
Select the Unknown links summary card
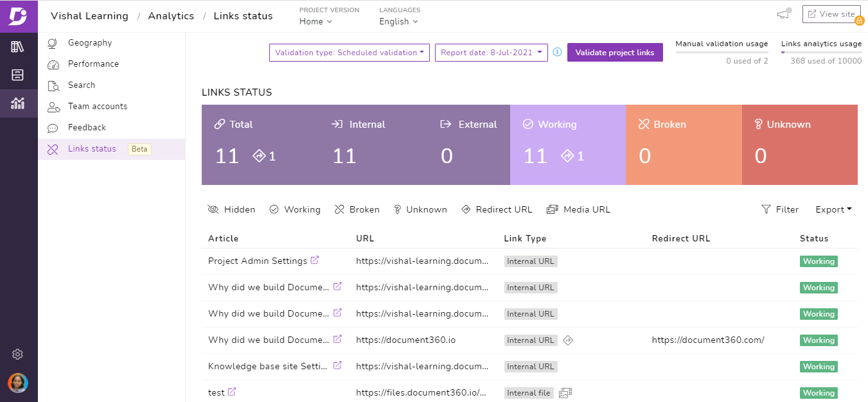coord(800,144)
